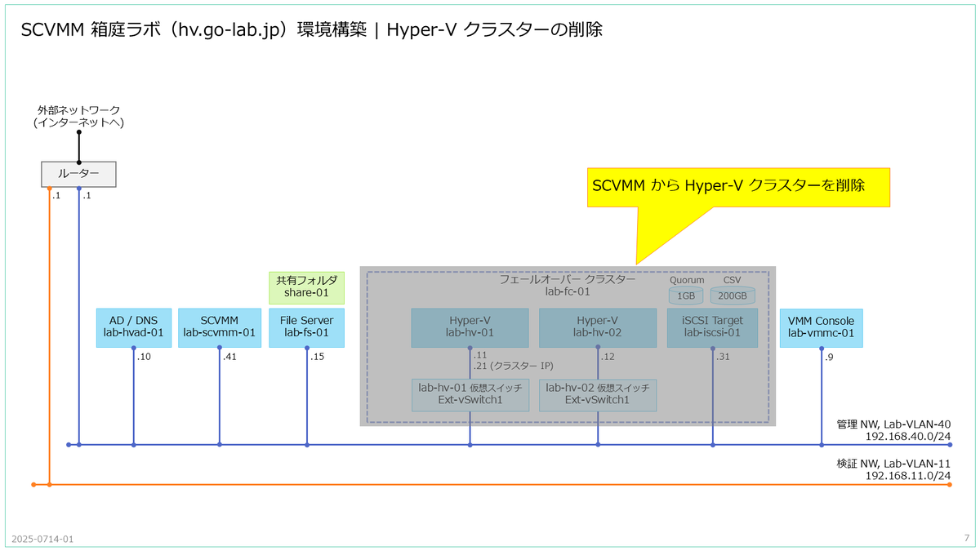Viewport: 980px width, 551px height.
Task: Click the slide page number 7
Action: click(x=966, y=538)
